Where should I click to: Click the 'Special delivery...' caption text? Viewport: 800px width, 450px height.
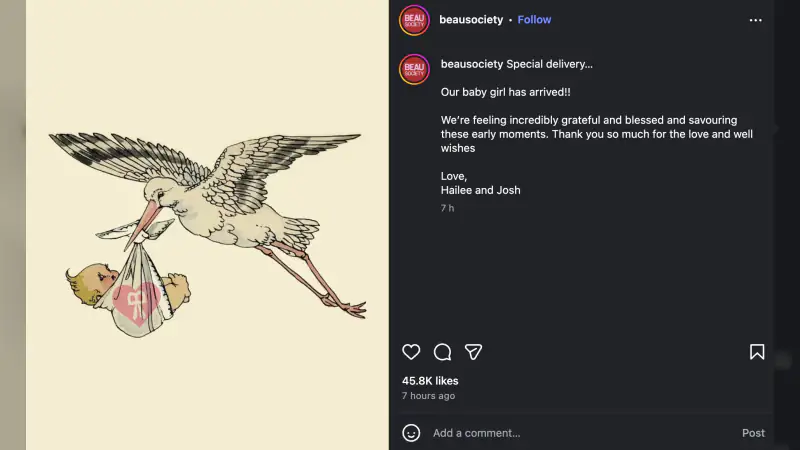[x=549, y=64]
